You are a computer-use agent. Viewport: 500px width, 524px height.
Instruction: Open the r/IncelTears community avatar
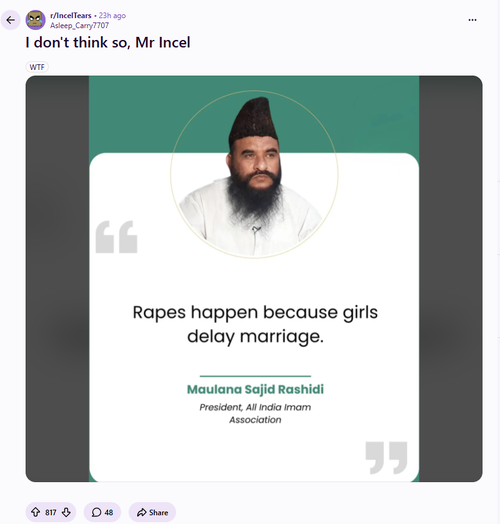click(x=36, y=20)
